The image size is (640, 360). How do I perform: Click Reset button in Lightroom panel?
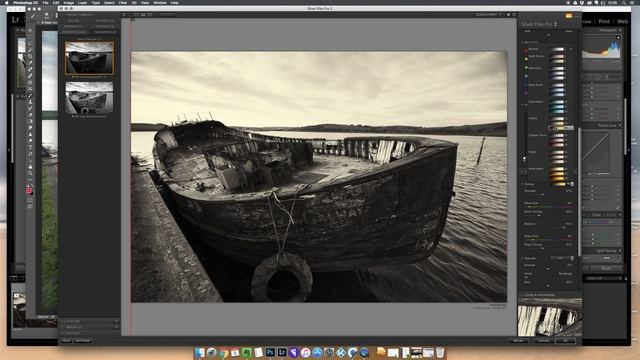[x=606, y=268]
